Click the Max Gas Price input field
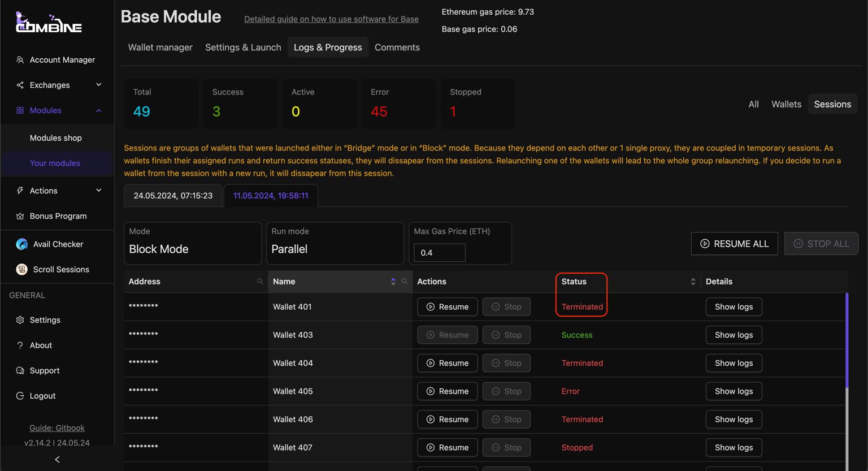868x471 pixels. coord(440,253)
